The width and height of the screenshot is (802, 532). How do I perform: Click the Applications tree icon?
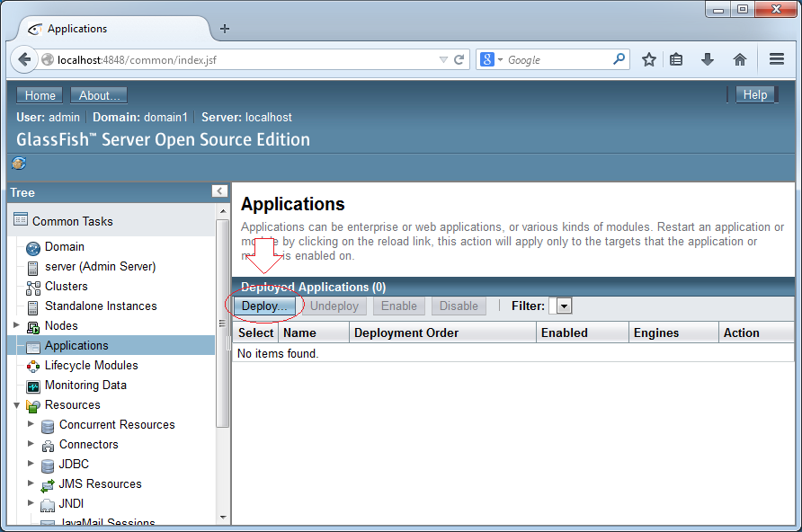(x=33, y=348)
